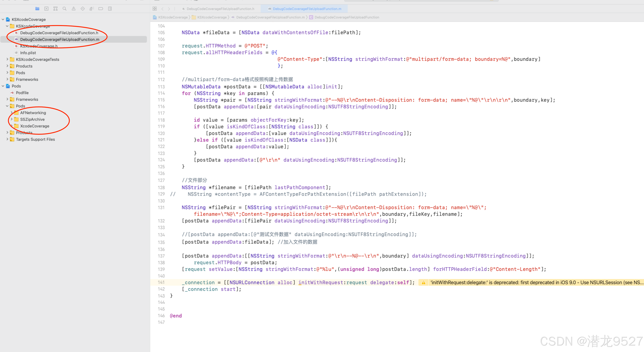The image size is (644, 352).
Task: Open the Debug navigator spray icon
Action: coord(91,9)
